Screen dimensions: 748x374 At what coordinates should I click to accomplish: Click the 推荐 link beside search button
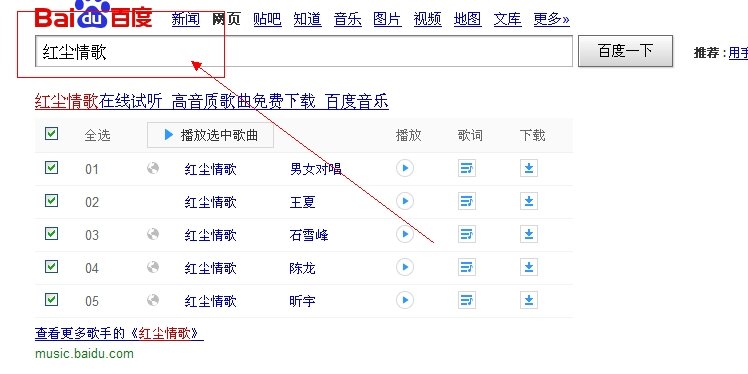(x=738, y=52)
